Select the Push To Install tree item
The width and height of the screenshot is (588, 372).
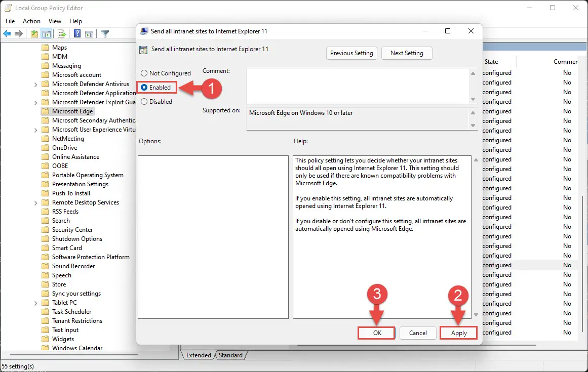coord(71,193)
